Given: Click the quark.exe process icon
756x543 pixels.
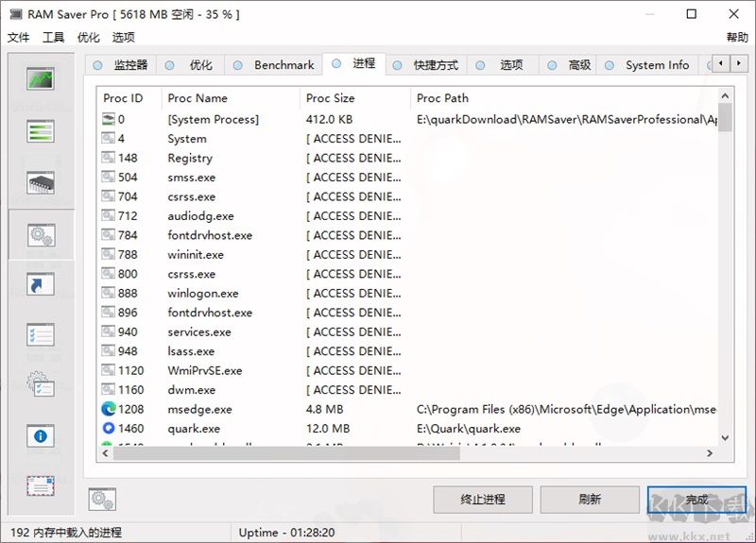Looking at the screenshot, I should tap(109, 429).
